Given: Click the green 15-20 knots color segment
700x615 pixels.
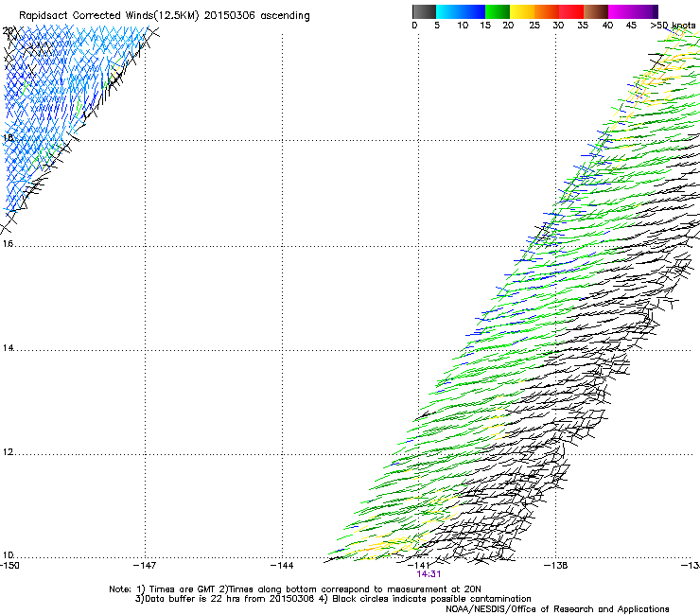Looking at the screenshot, I should pos(498,11).
